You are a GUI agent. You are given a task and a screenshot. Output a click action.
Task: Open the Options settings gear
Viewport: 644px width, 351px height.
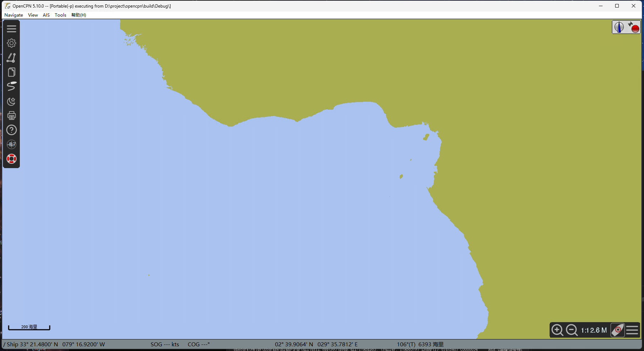click(x=12, y=43)
